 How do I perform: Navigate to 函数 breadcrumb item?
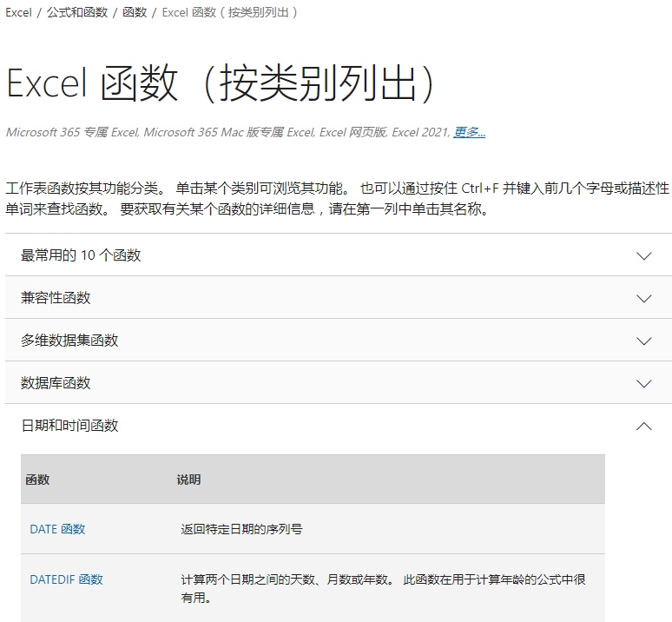(x=135, y=13)
